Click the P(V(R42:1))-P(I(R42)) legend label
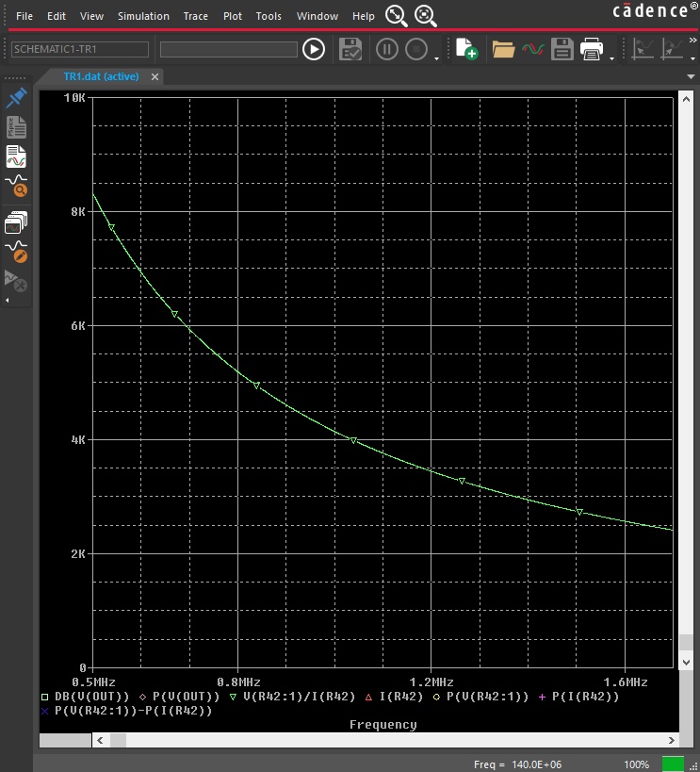Screen dimensions: 700x772 (134, 711)
